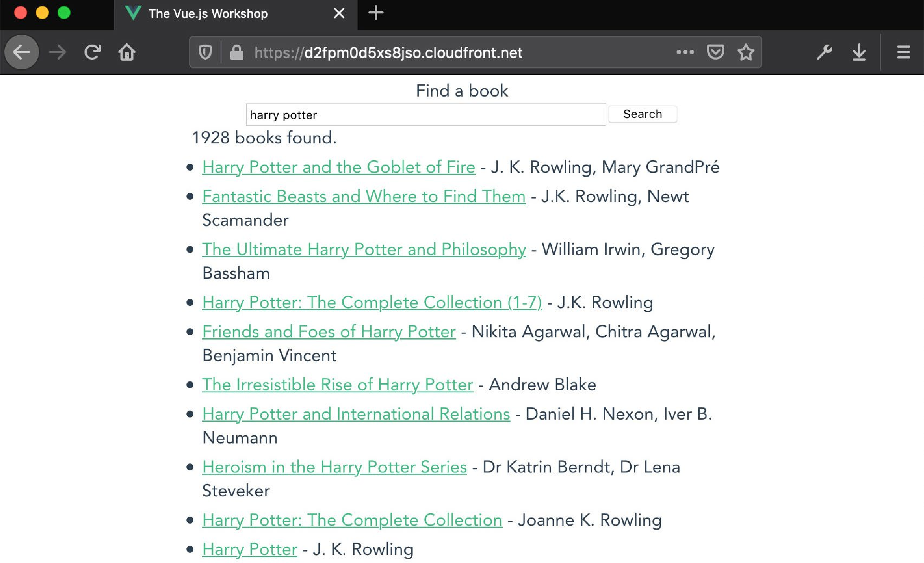Click the 'Find a book' heading
The width and height of the screenshot is (924, 563).
click(462, 91)
